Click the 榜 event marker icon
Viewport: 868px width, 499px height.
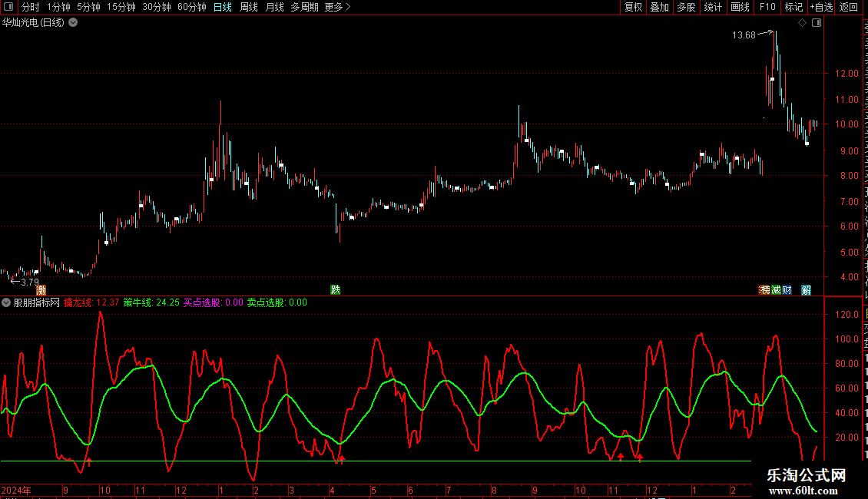click(x=764, y=290)
